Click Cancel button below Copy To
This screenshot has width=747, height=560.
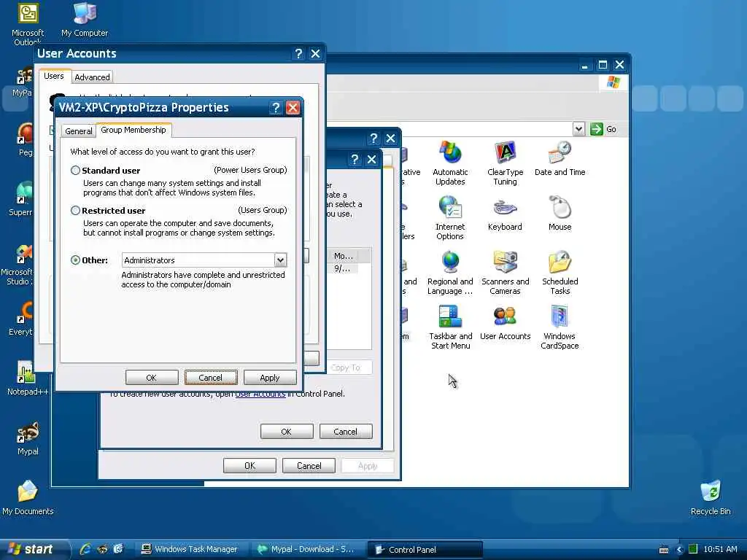pos(345,432)
